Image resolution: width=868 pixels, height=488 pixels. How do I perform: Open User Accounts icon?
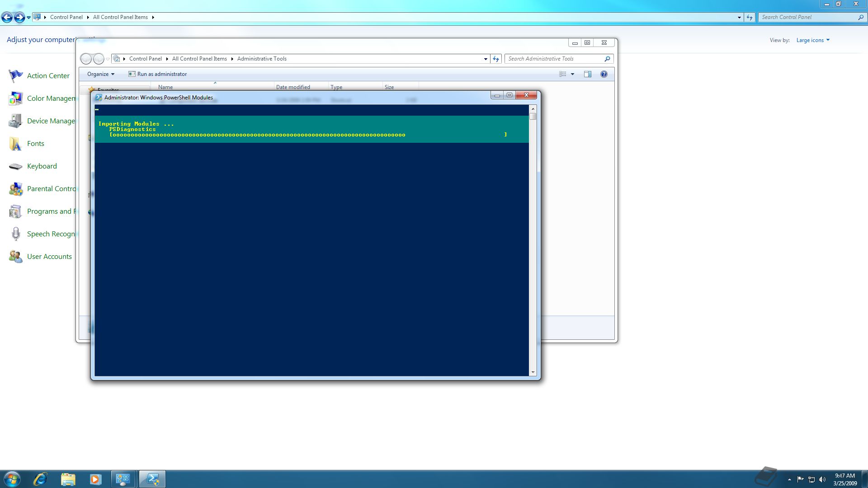click(16, 257)
